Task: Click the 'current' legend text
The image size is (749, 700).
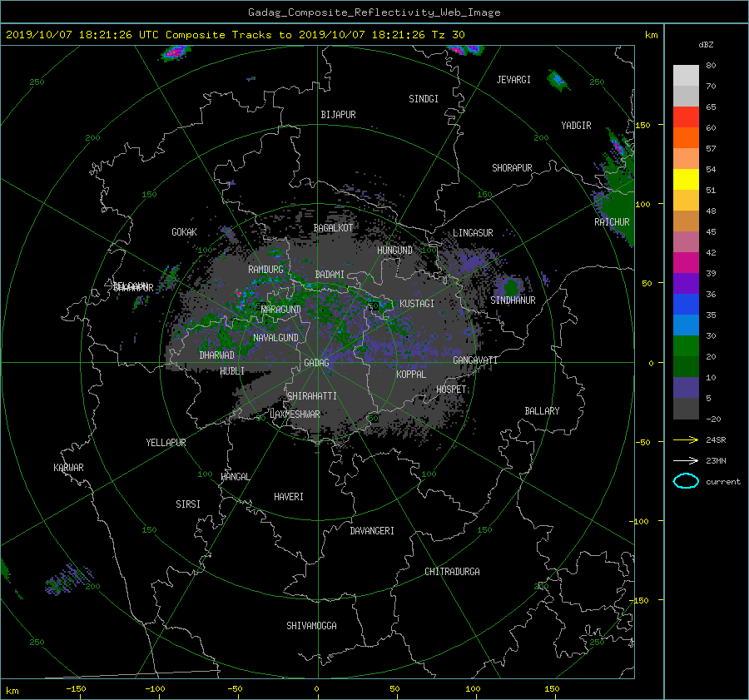Action: click(722, 482)
